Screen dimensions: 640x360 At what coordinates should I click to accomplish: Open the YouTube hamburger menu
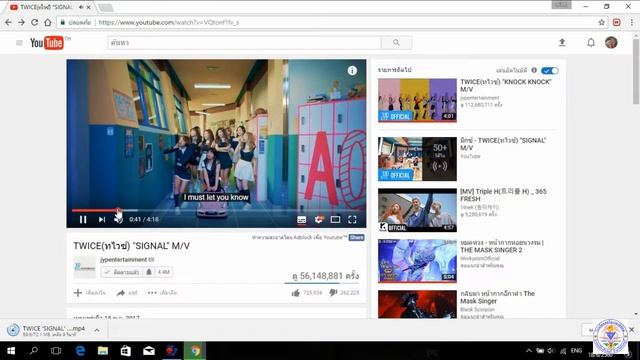[x=19, y=42]
